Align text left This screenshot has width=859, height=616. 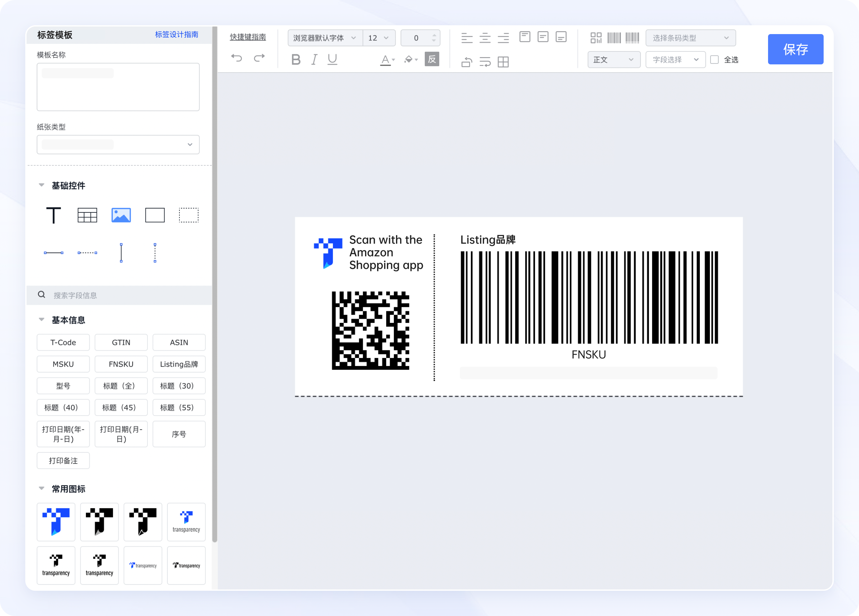[x=467, y=38]
